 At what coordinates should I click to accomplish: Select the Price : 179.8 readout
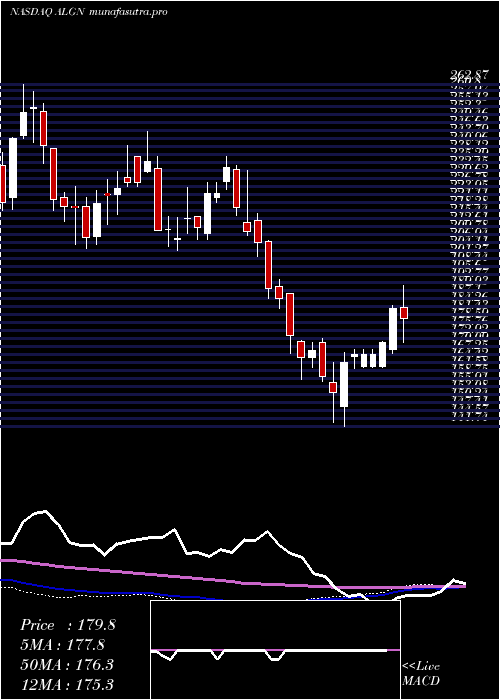[x=68, y=625]
